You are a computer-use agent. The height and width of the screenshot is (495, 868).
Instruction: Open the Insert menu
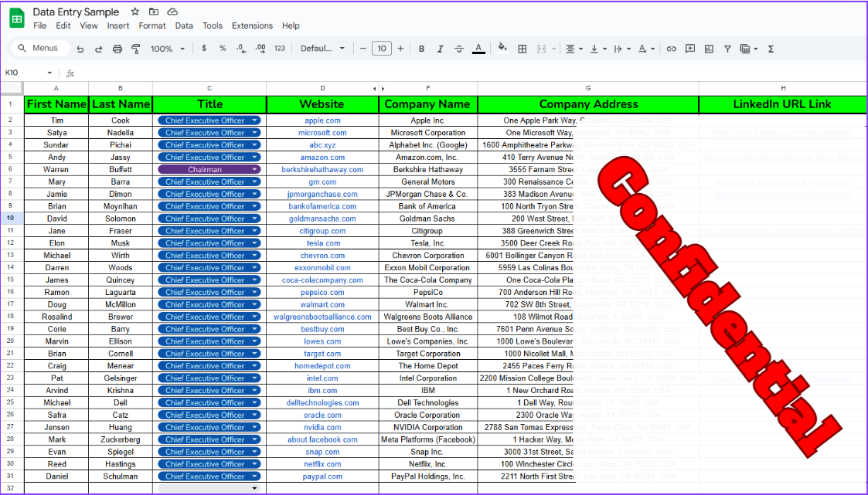click(118, 25)
